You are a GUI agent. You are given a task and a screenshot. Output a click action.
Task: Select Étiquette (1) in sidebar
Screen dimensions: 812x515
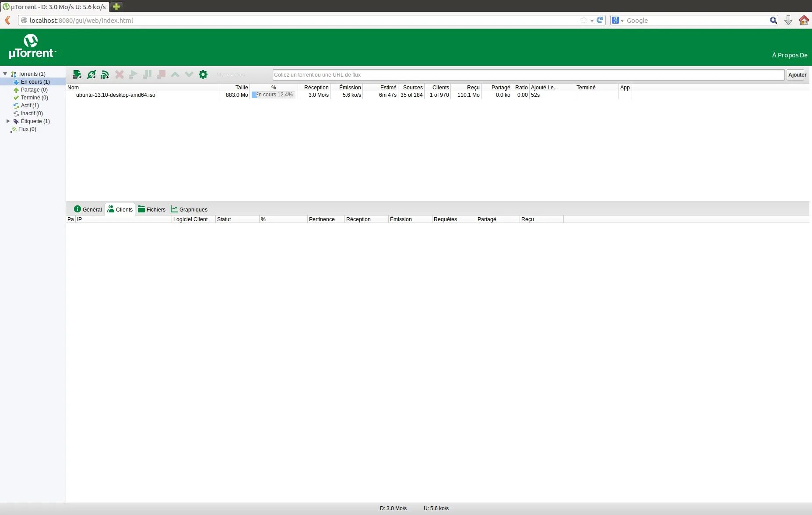pos(35,121)
